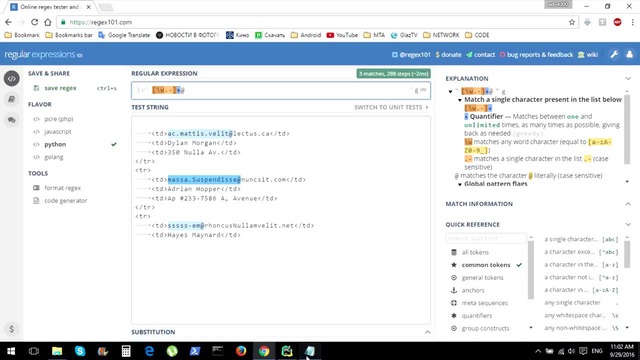
Task: Switch to the regex tester browser tab
Action: click(51, 7)
